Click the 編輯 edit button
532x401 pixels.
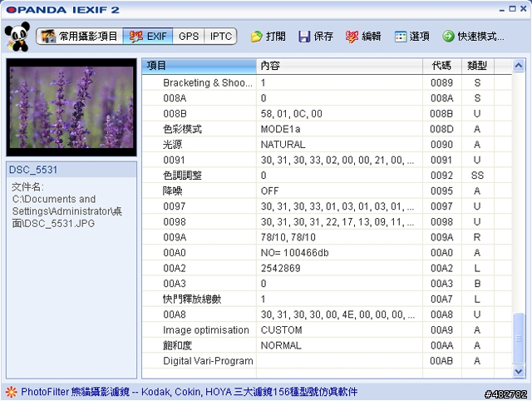[363, 37]
